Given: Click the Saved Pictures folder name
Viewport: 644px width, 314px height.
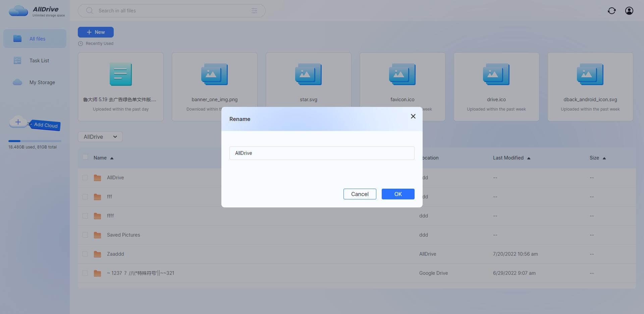Looking at the screenshot, I should point(123,235).
